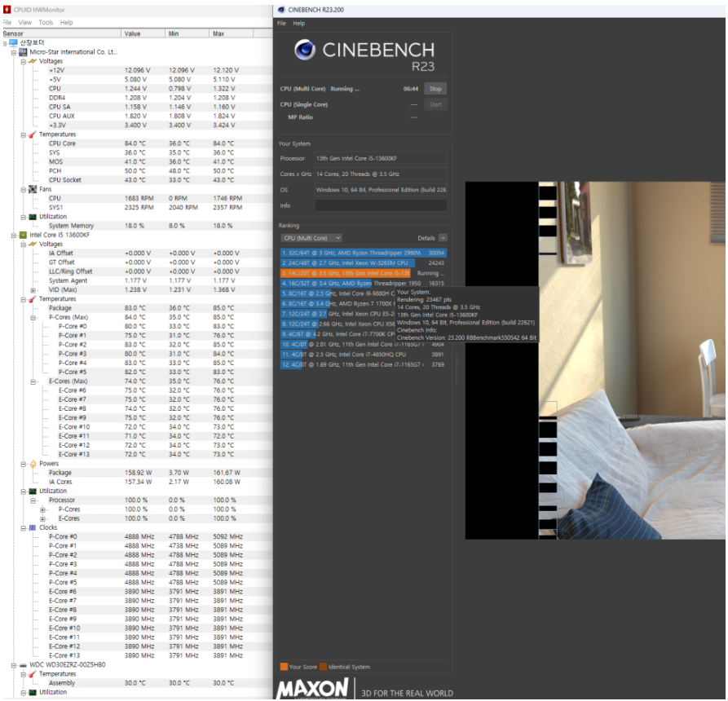Select ranking row 4 Threadripper 1950 16315
The width and height of the screenshot is (728, 701).
(363, 283)
